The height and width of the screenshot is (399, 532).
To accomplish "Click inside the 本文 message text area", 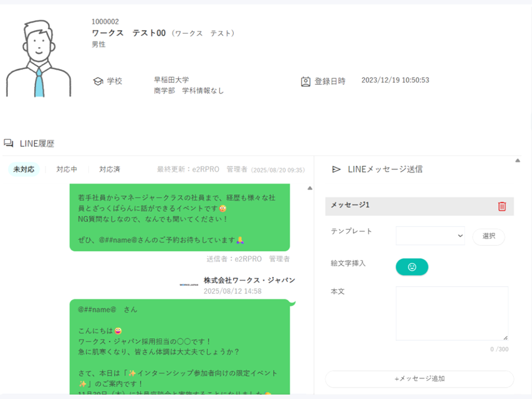I will point(452,313).
